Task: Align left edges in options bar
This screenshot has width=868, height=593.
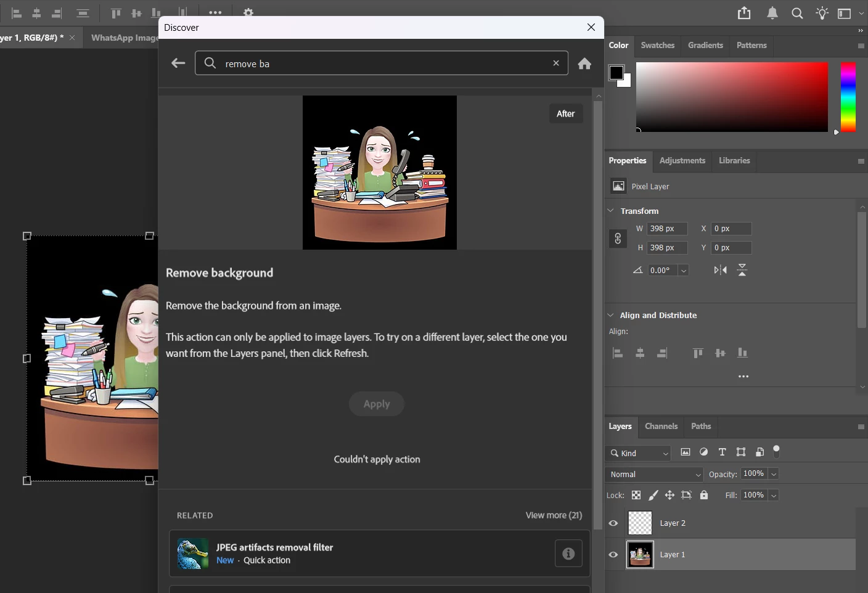Action: tap(17, 13)
